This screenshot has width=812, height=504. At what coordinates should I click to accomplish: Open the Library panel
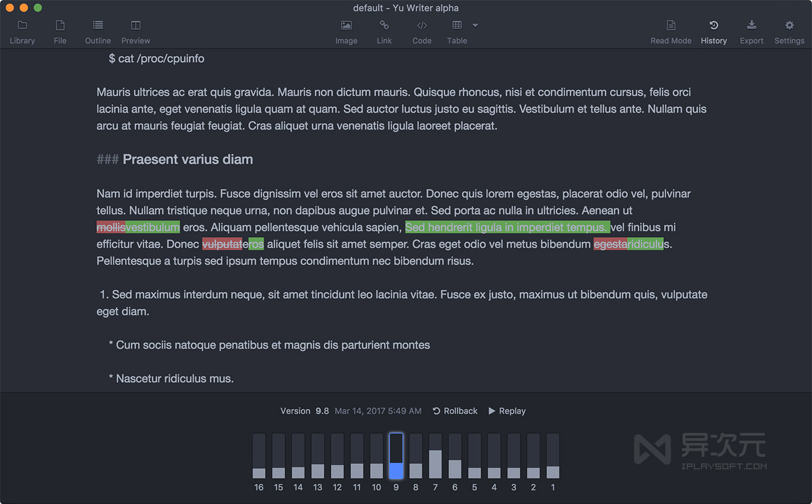point(22,31)
